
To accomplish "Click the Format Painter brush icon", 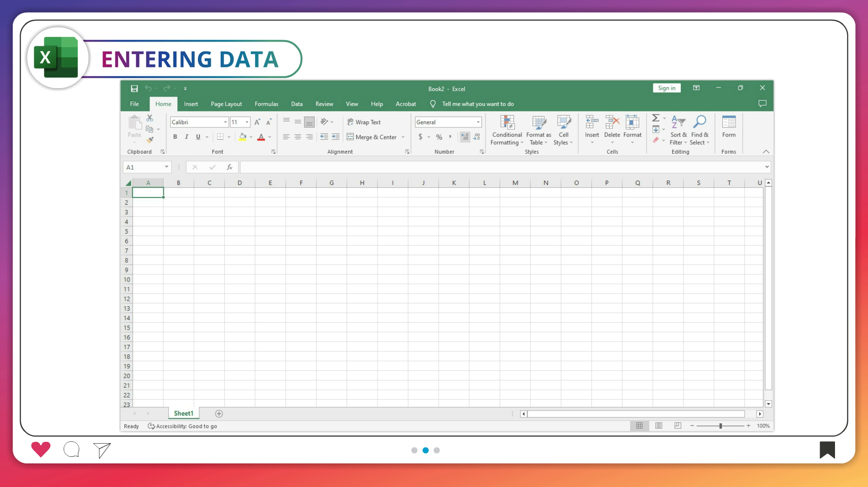I will 150,140.
